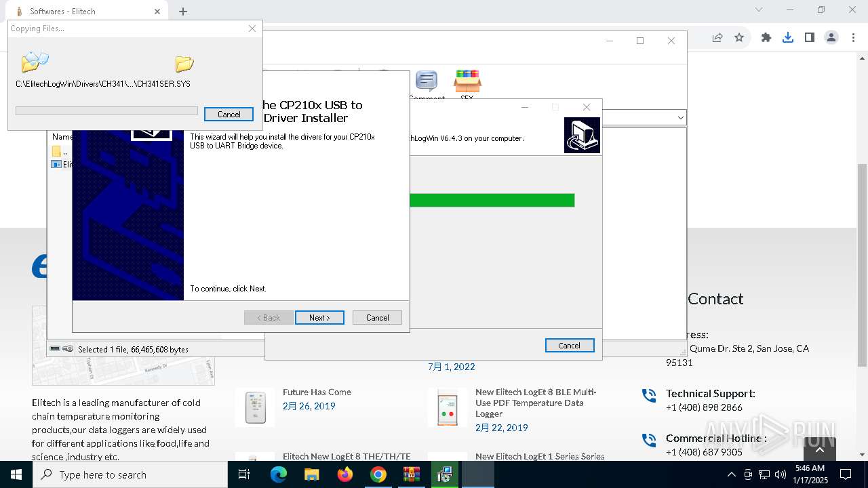Open File Explorer from taskbar
Viewport: 868px width, 488px height.
[x=312, y=474]
